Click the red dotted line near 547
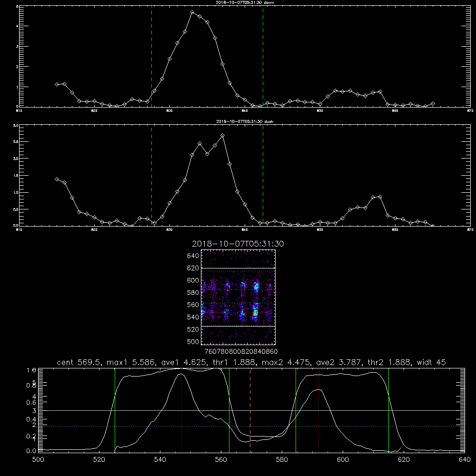This screenshot has width=476, height=476. point(181,410)
